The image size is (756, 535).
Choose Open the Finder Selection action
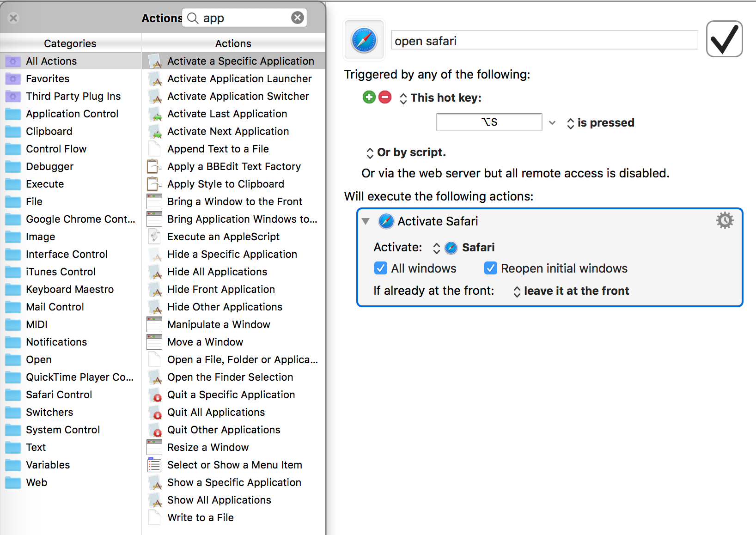pos(233,377)
